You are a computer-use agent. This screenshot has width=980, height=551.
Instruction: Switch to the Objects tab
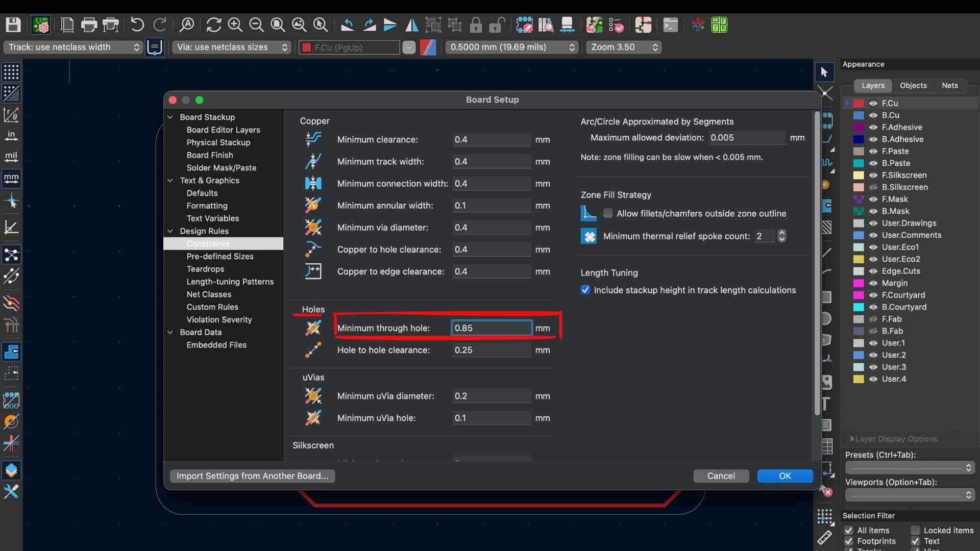913,85
